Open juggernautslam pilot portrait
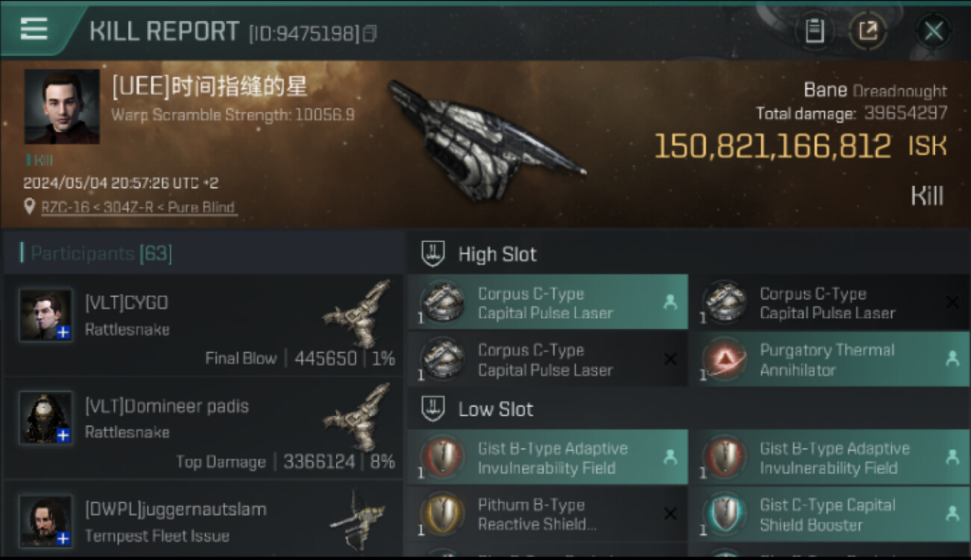Image resolution: width=971 pixels, height=560 pixels. click(46, 520)
